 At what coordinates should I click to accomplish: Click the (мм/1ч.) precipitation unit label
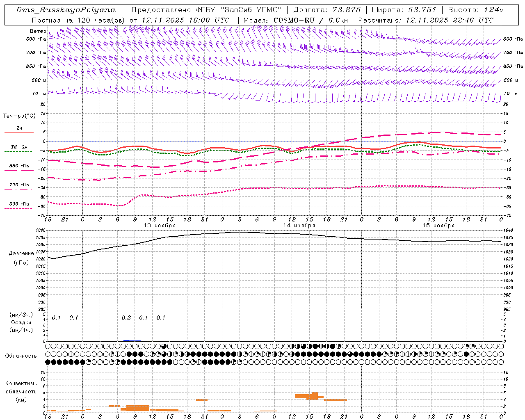coord(21,330)
